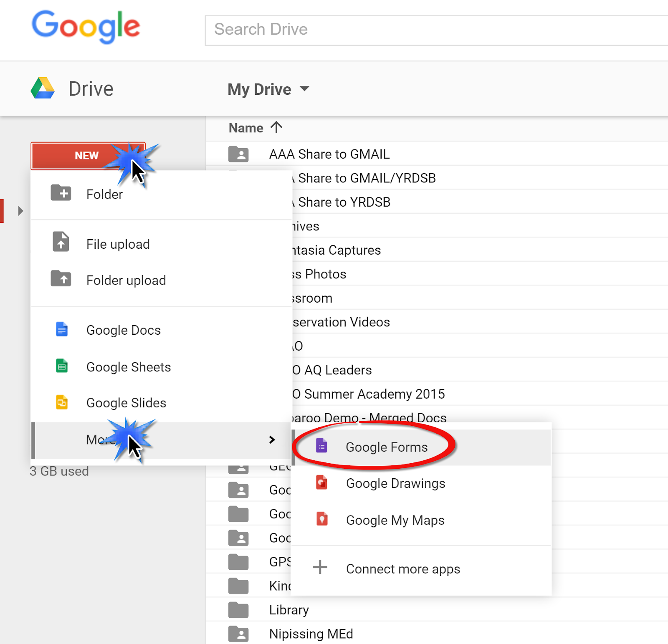Create a new Google Sheets file
Screen dimensions: 668x644
point(162,367)
